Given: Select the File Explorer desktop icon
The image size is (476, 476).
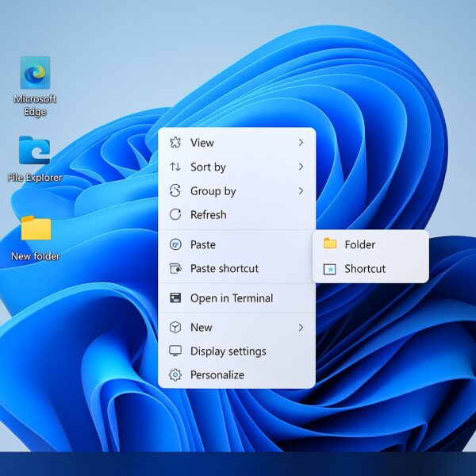Looking at the screenshot, I should (35, 159).
